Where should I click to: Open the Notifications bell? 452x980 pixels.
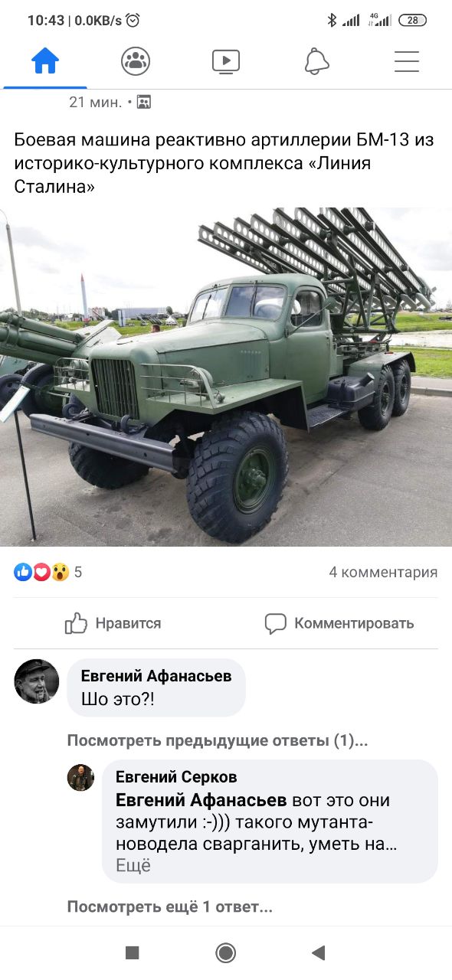tap(316, 61)
